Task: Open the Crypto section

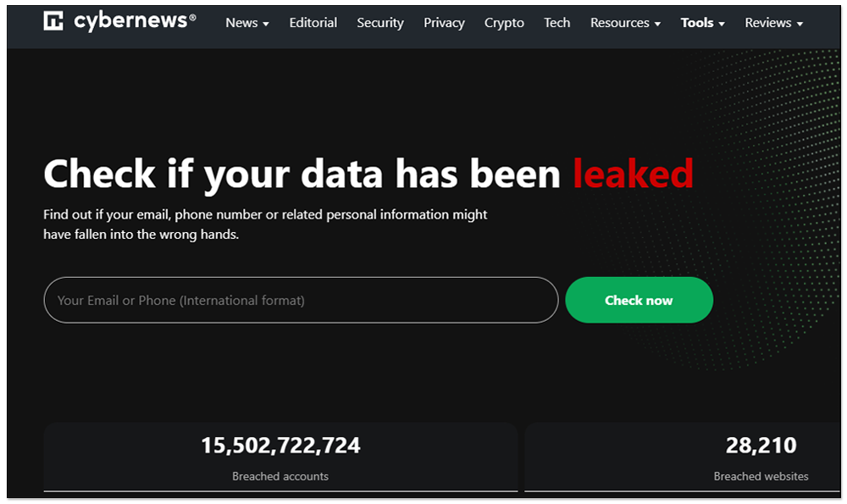Action: (503, 23)
